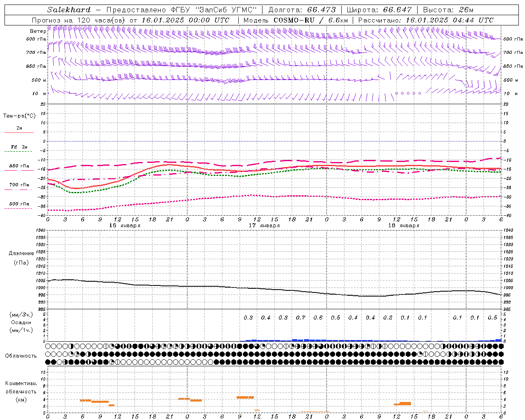525x420 pixels.
Task: Click the "Давление" pressure panel label
Action: point(21,253)
